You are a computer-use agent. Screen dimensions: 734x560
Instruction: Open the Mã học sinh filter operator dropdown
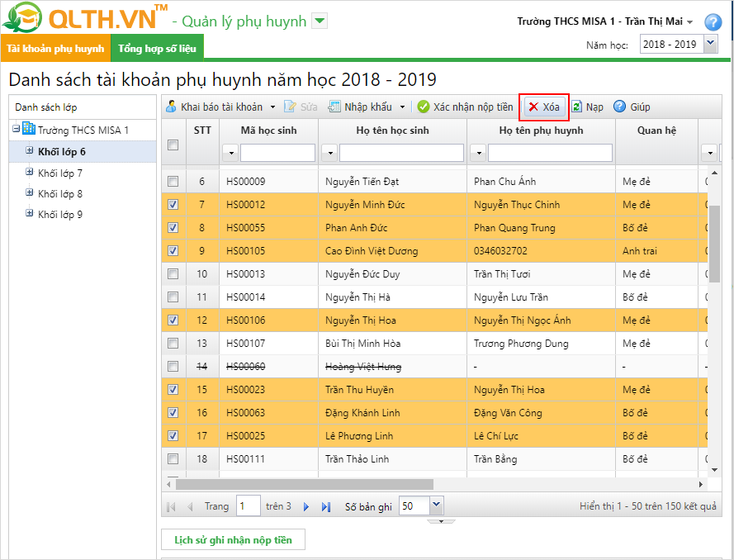click(x=231, y=153)
